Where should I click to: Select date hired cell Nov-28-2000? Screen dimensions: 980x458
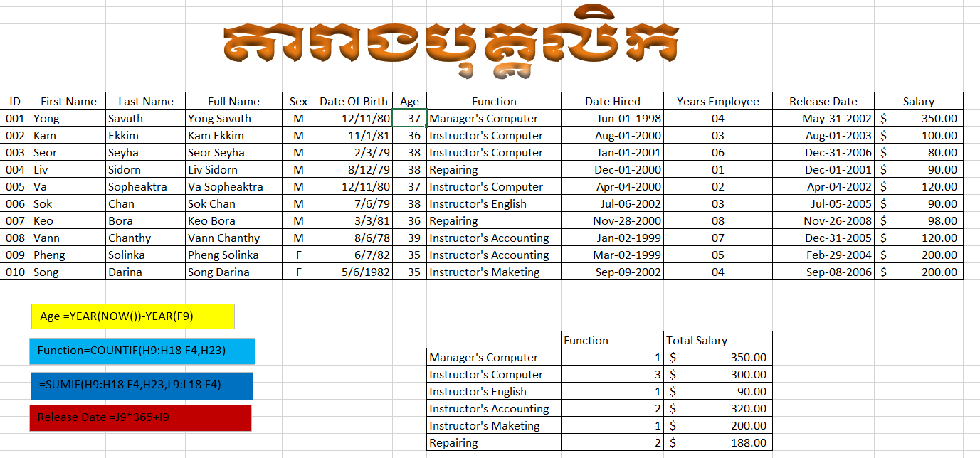point(613,220)
